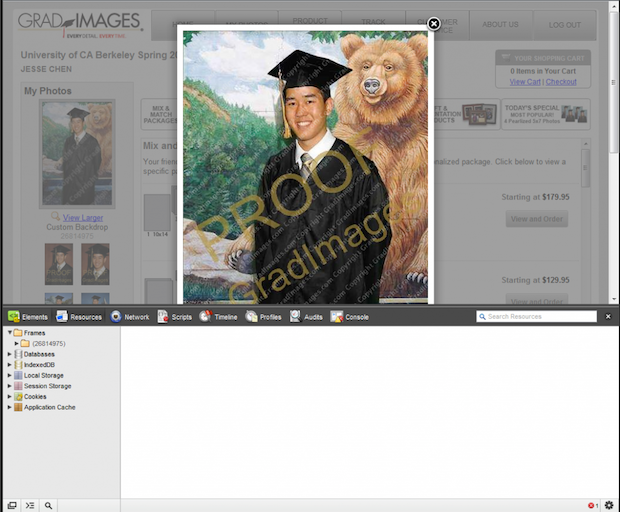Select the Session Storage icon
This screenshot has width=620, height=512.
18,386
